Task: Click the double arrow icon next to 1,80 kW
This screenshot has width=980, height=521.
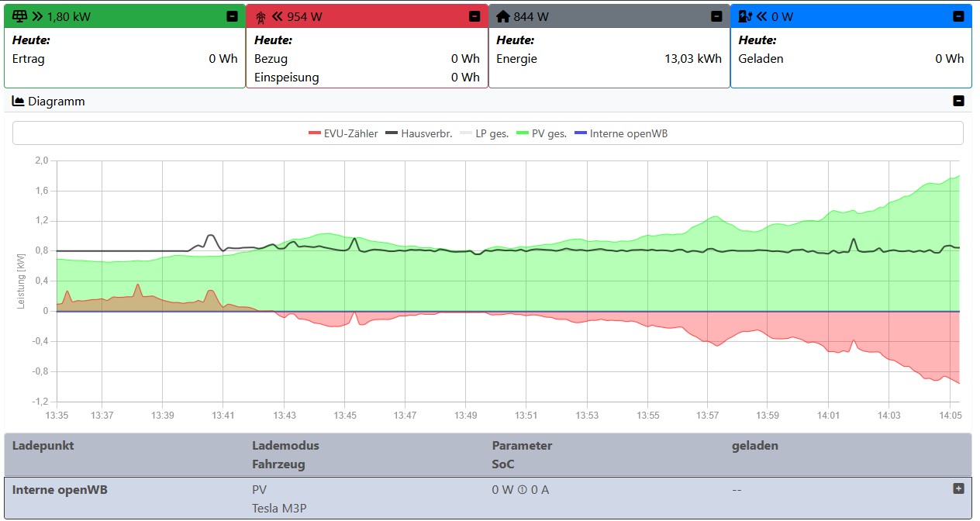Action: pyautogui.click(x=37, y=16)
